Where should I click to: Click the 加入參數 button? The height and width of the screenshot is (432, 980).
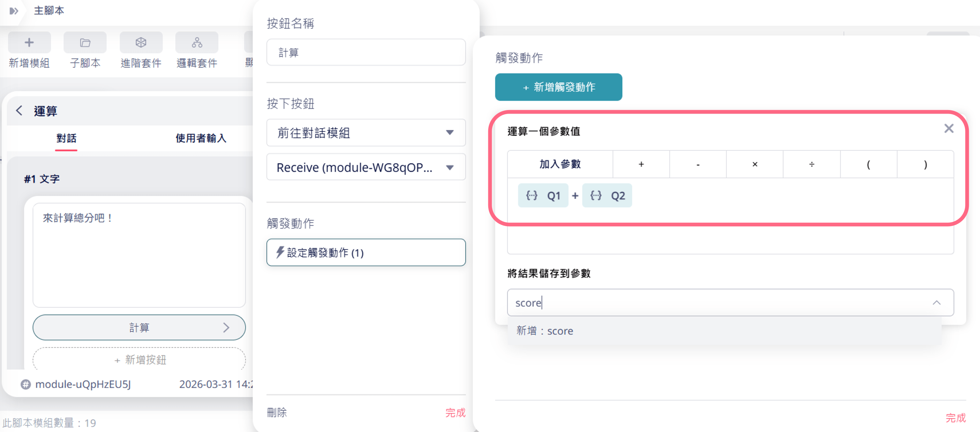click(x=560, y=164)
